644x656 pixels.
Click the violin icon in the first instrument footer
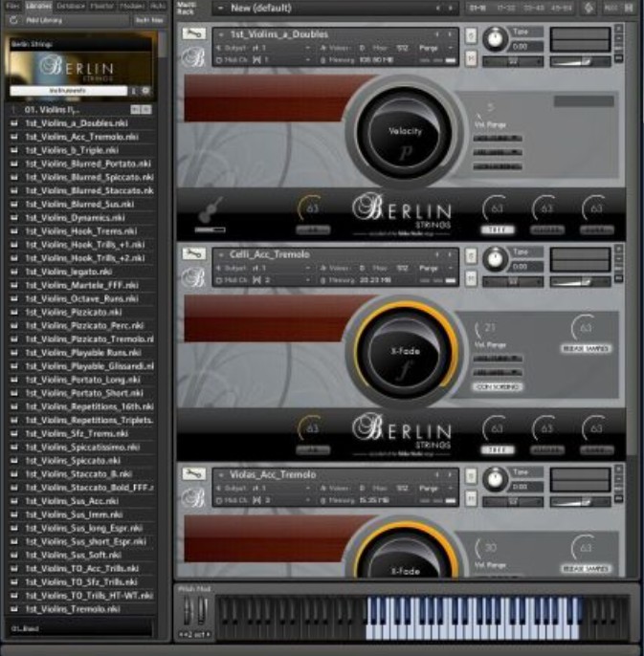coord(212,210)
